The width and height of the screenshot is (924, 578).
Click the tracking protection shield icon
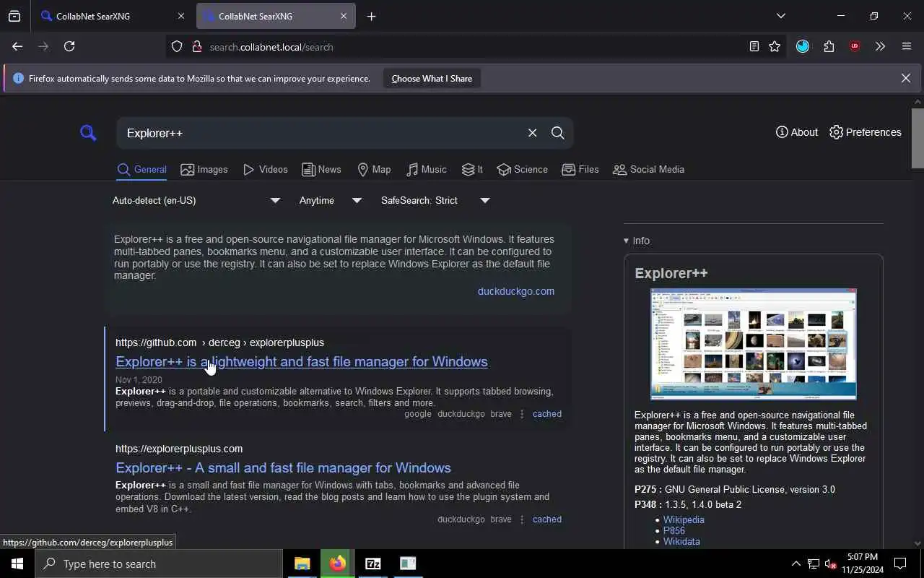(177, 46)
